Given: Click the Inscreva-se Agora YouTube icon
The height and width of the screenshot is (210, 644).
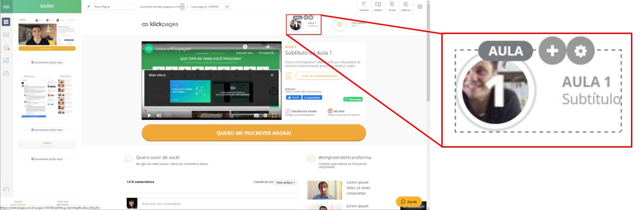Looking at the screenshot, I should [288, 111].
